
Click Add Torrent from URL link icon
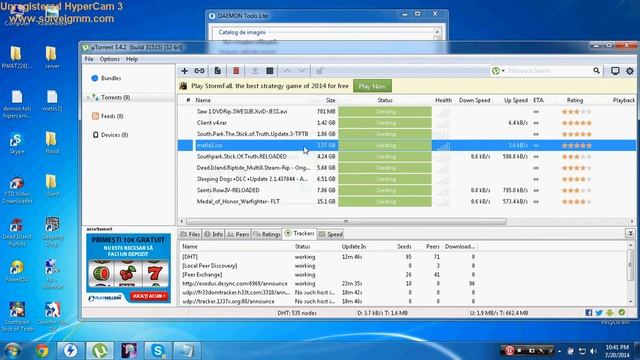pyautogui.click(x=199, y=71)
